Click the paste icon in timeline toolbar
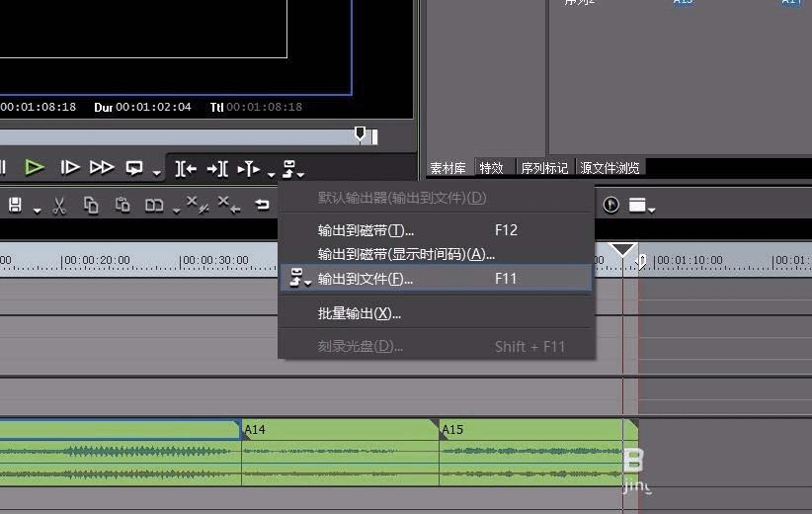Screen dimensions: 812x514 tap(122, 205)
